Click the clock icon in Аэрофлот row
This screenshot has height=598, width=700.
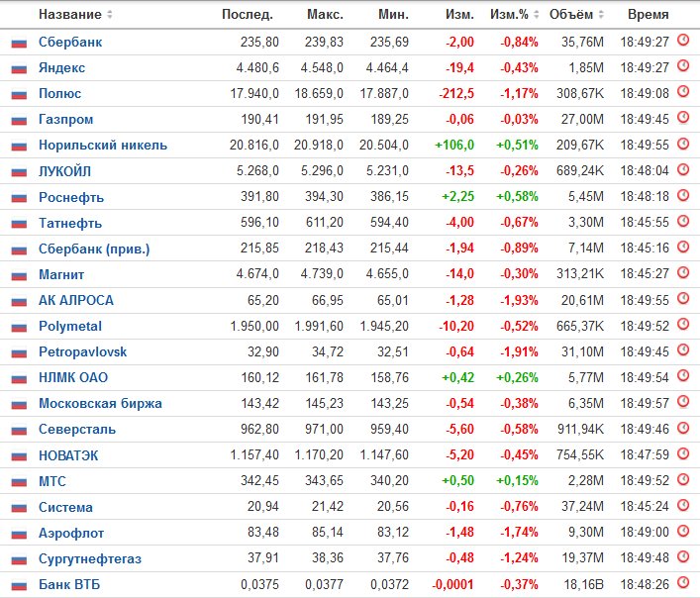(683, 531)
